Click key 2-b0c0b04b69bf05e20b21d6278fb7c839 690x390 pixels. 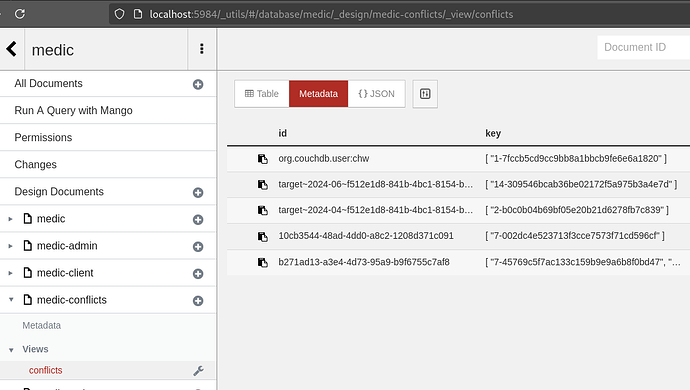point(577,210)
